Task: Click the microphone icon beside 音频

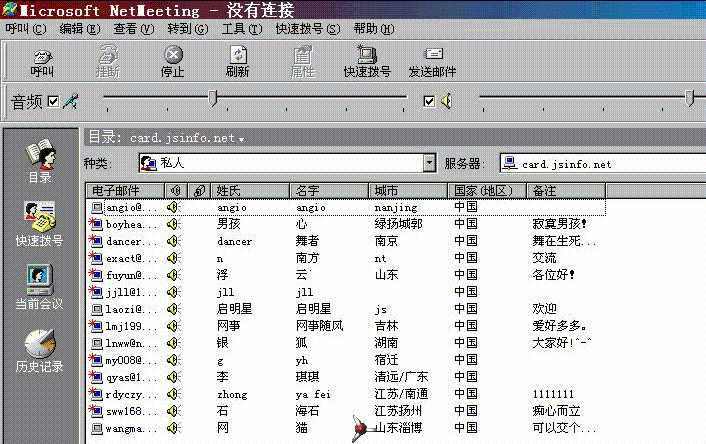Action: tap(70, 101)
